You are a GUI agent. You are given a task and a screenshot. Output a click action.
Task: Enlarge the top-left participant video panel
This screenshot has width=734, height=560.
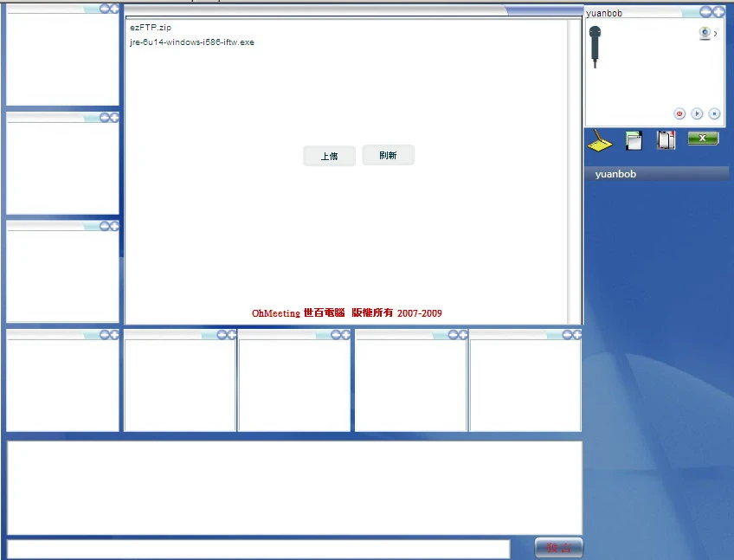pyautogui.click(x=113, y=8)
